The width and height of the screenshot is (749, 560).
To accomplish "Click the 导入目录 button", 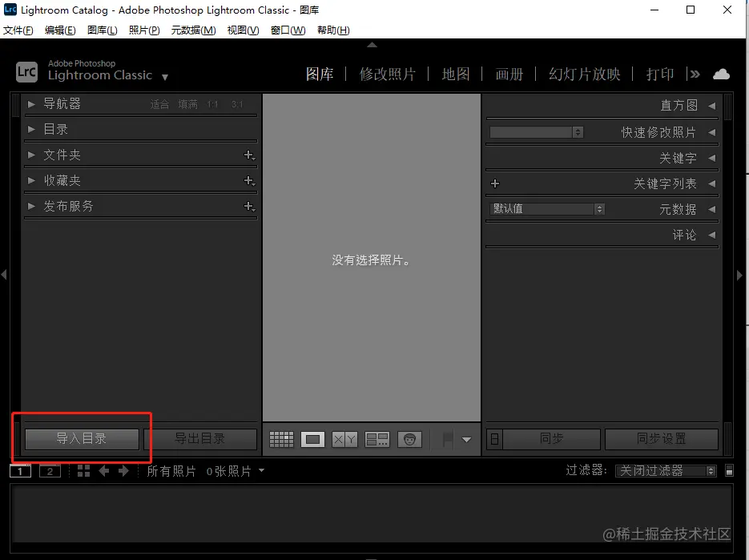I will click(x=82, y=439).
